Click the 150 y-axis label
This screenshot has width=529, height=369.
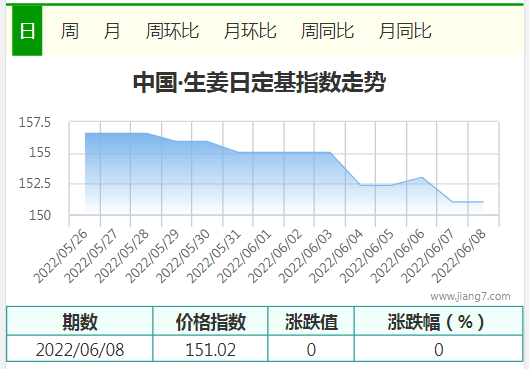click(40, 215)
